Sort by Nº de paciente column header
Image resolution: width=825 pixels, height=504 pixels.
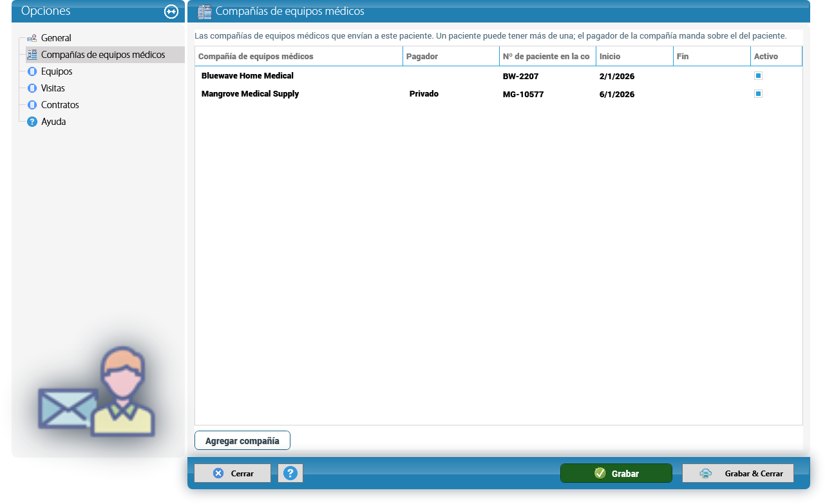tap(547, 57)
